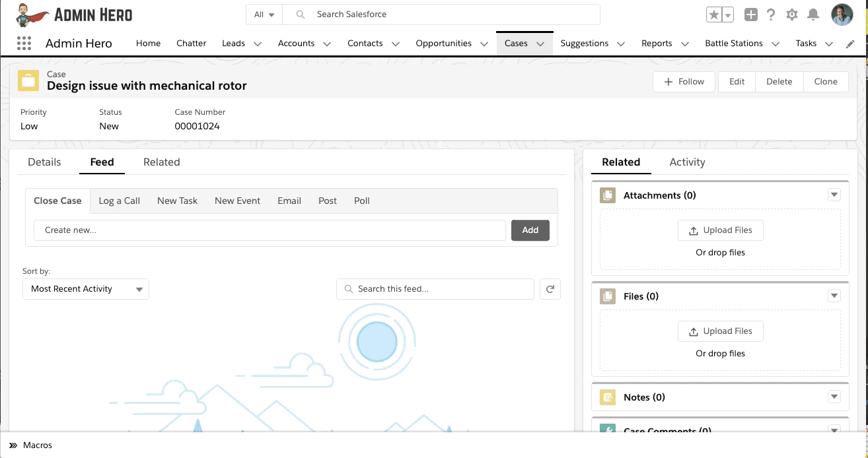Open the global actions plus icon
Viewport: 868px width, 458px height.
(750, 15)
